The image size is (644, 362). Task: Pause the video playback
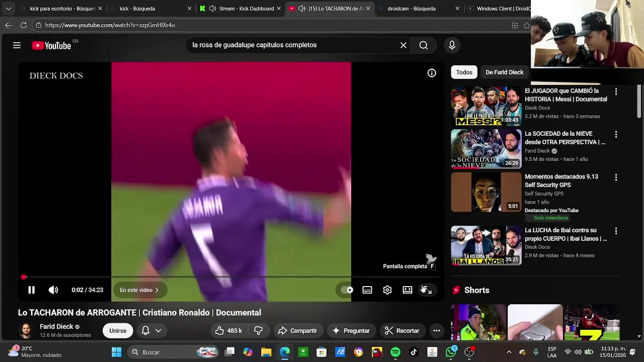(31, 290)
